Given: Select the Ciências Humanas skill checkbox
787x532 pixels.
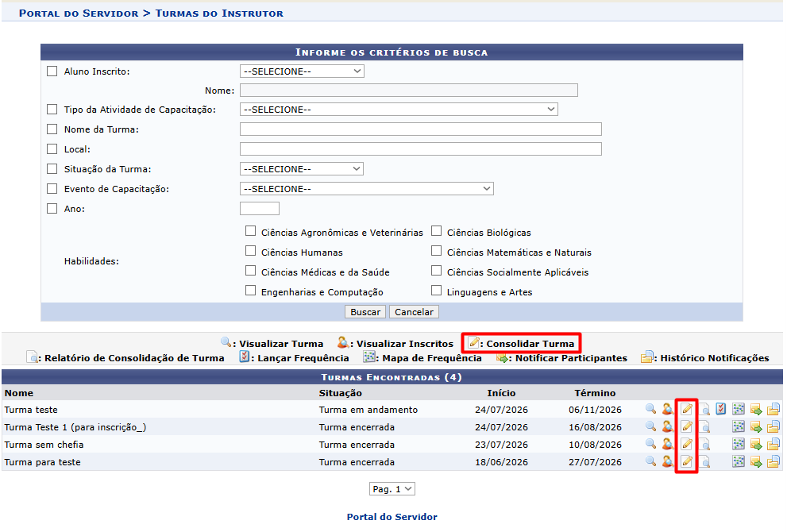Looking at the screenshot, I should coord(250,251).
